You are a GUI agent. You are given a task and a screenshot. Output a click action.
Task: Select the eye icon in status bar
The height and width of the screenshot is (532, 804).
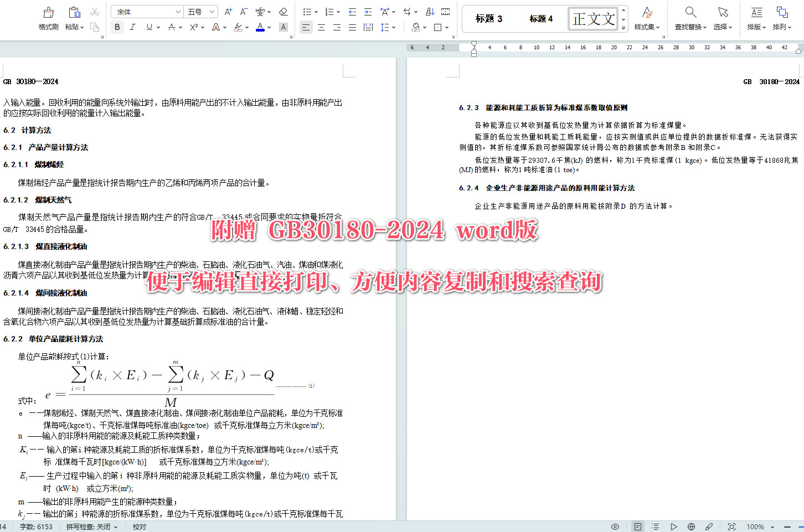[615, 526]
